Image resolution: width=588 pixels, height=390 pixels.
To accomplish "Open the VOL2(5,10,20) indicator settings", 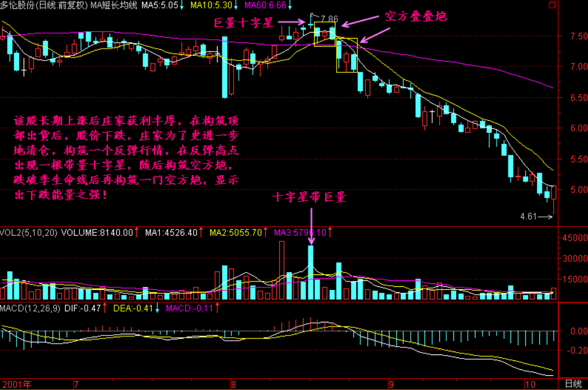I will click(x=28, y=232).
